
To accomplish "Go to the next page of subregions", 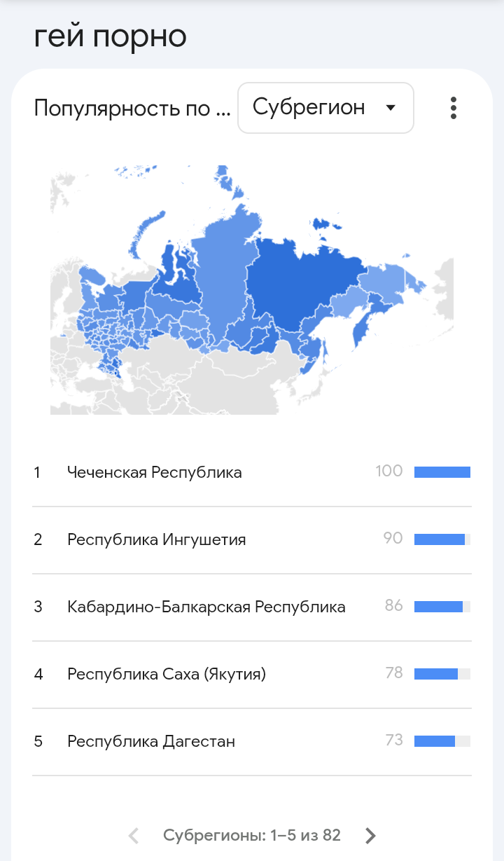I will [371, 835].
